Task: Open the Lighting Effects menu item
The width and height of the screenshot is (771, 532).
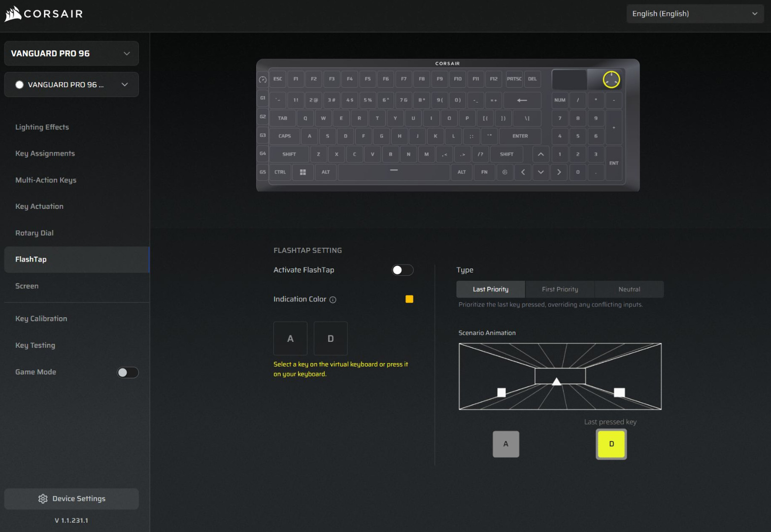Action: 42,127
